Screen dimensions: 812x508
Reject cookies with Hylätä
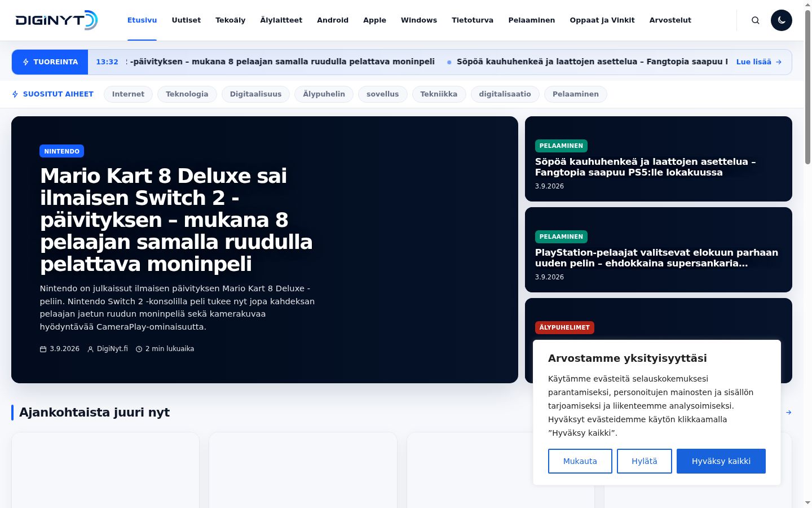(x=645, y=461)
